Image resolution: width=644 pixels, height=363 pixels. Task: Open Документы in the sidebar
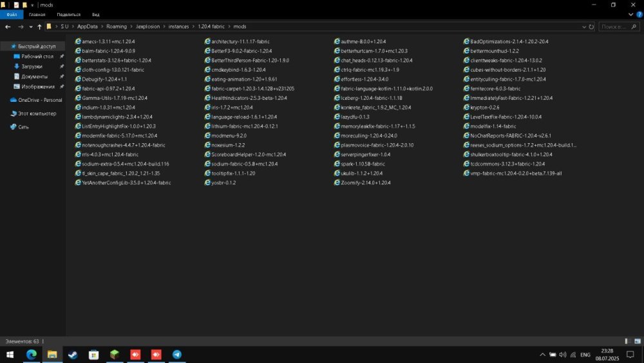(x=34, y=77)
